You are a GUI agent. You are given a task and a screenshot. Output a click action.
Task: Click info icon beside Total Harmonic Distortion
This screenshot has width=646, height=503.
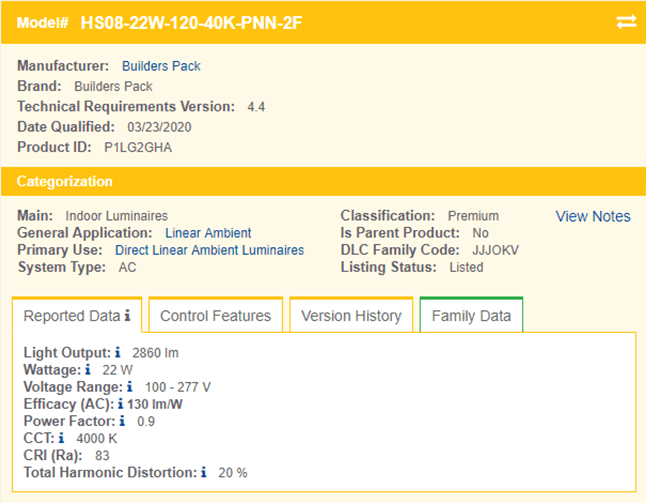coord(206,472)
